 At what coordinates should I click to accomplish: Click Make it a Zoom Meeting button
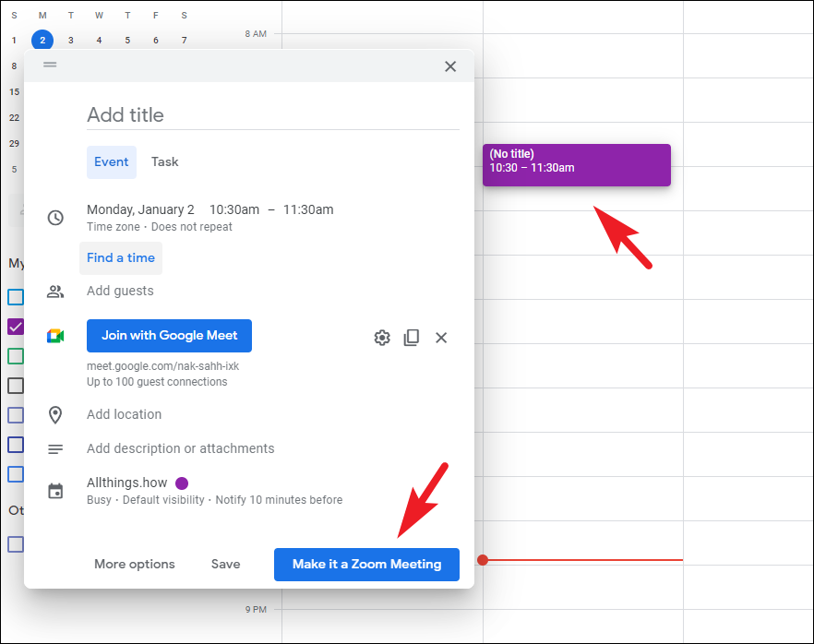point(366,565)
